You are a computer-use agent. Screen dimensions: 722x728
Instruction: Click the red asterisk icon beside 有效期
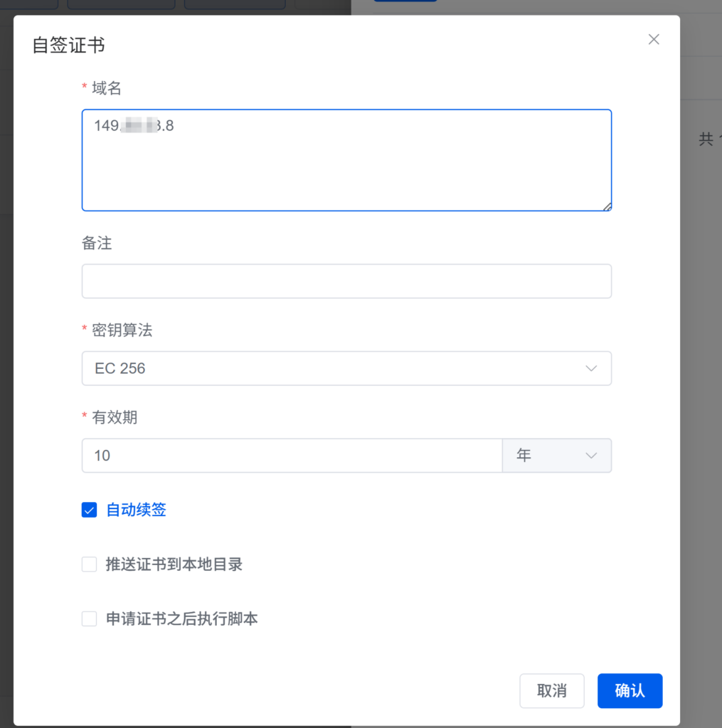tap(85, 418)
